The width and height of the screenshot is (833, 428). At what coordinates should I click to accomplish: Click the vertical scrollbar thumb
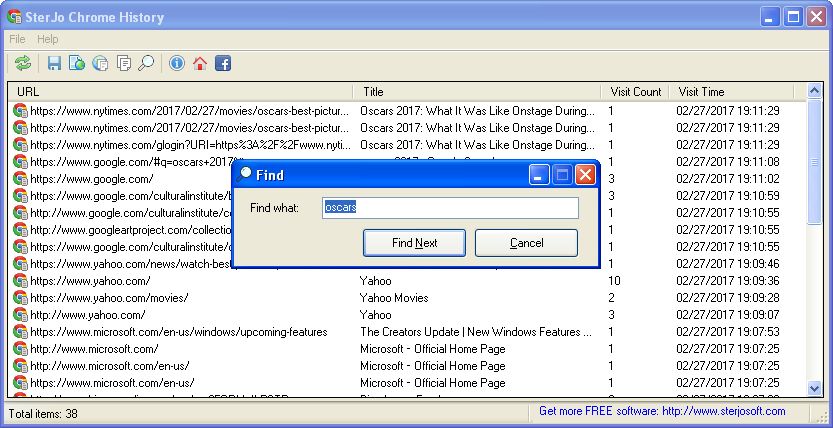tap(814, 162)
